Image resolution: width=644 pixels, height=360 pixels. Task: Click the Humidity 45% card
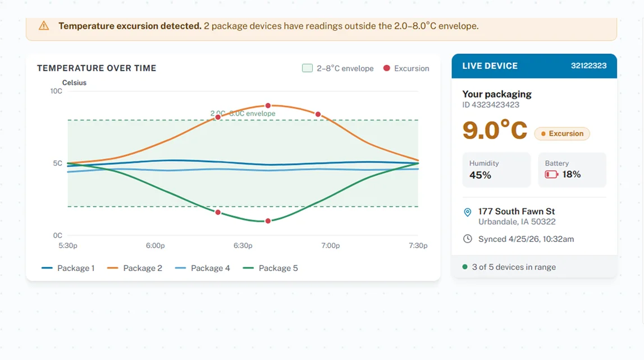[496, 170]
